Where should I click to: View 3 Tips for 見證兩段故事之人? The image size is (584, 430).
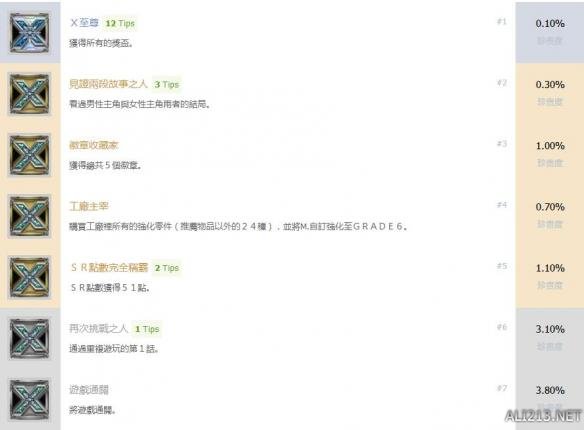[167, 85]
